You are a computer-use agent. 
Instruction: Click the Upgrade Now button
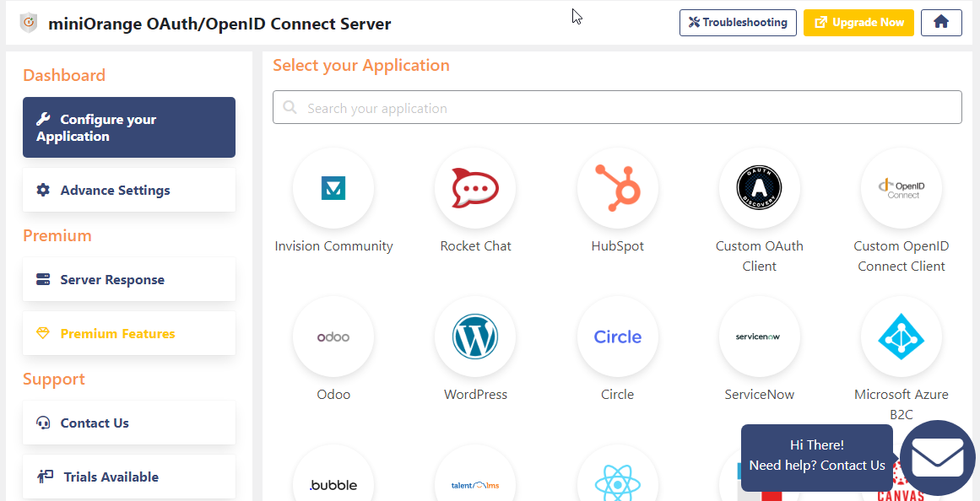pos(858,23)
